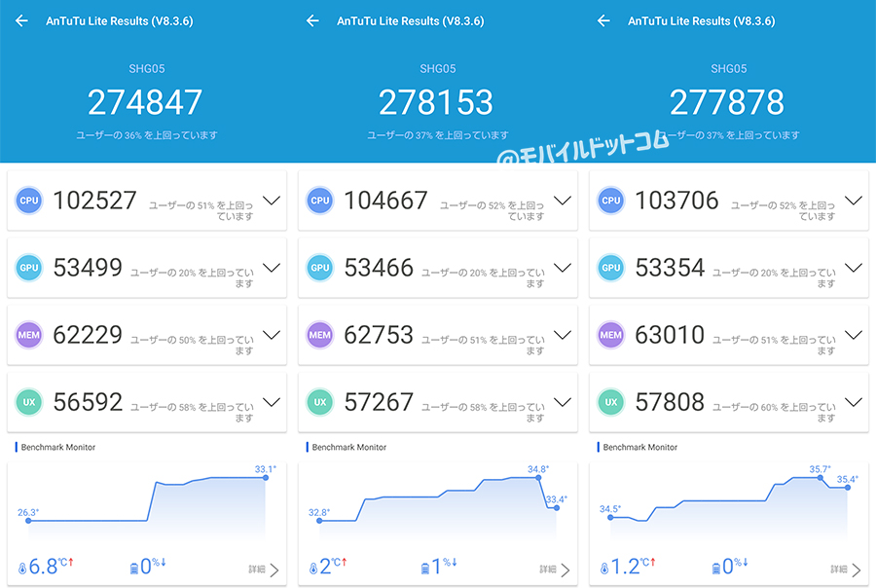Tap the UX icon beside 57267
Screen dimensions: 876x588
click(320, 402)
